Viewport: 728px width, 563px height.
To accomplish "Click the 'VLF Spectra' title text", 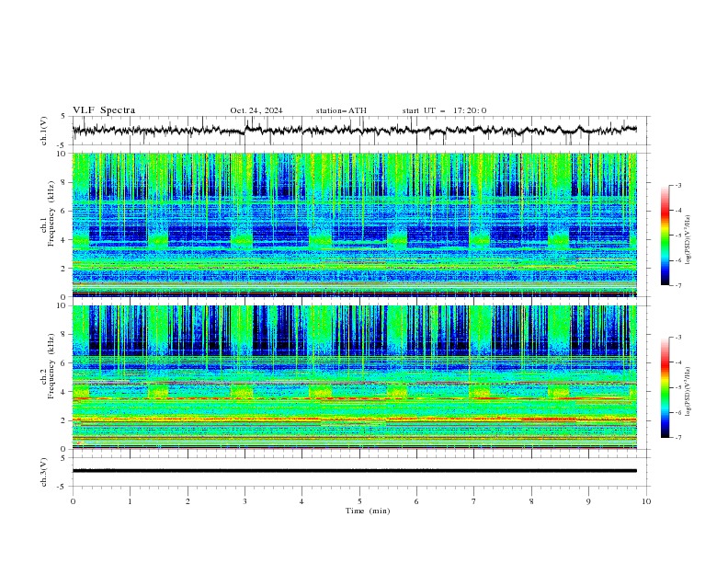I will 104,110.
